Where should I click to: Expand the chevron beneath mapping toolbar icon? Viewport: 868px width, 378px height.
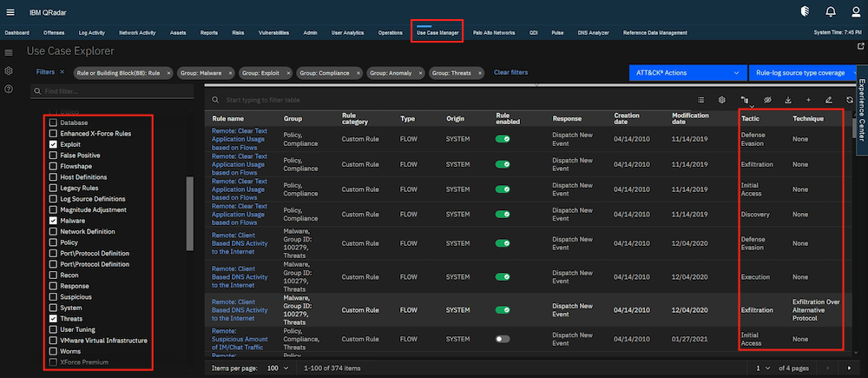pos(751,106)
